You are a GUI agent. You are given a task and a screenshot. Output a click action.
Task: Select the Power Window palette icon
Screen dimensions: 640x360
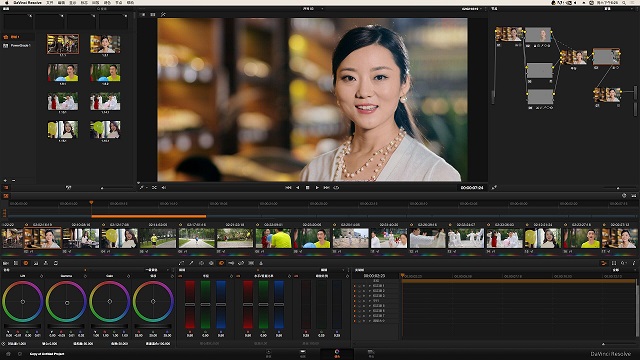tap(201, 263)
